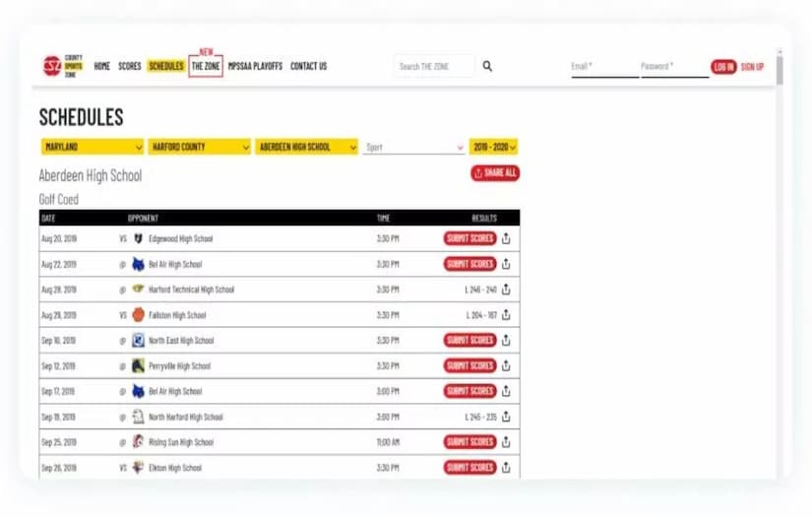Image resolution: width=812 pixels, height=517 pixels.
Task: Submit scores for Aug 22 Bel Air game
Action: (470, 264)
